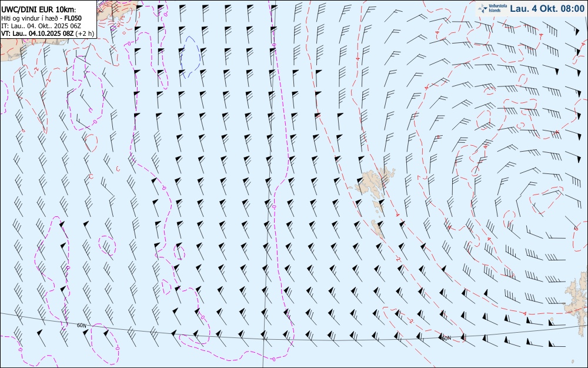The image size is (588, 368).
Task: Click the "VT: Lau.. 04.10.2025 08Z (+2 h)" line
Action: tap(48, 34)
